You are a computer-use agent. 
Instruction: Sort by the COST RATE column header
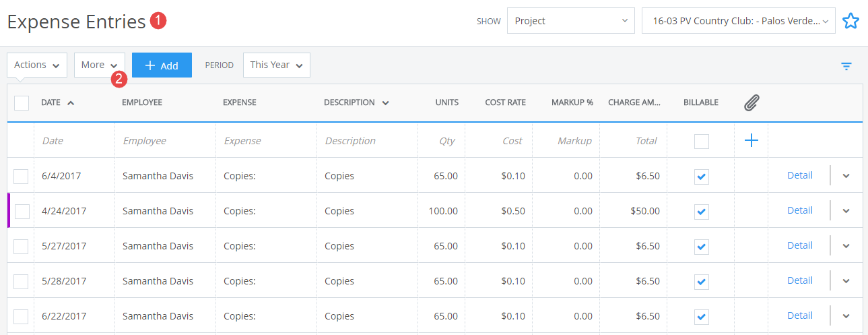coord(505,103)
